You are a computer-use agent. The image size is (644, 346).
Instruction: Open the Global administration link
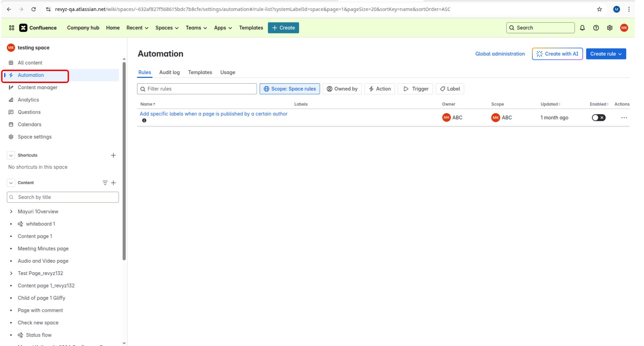point(500,54)
